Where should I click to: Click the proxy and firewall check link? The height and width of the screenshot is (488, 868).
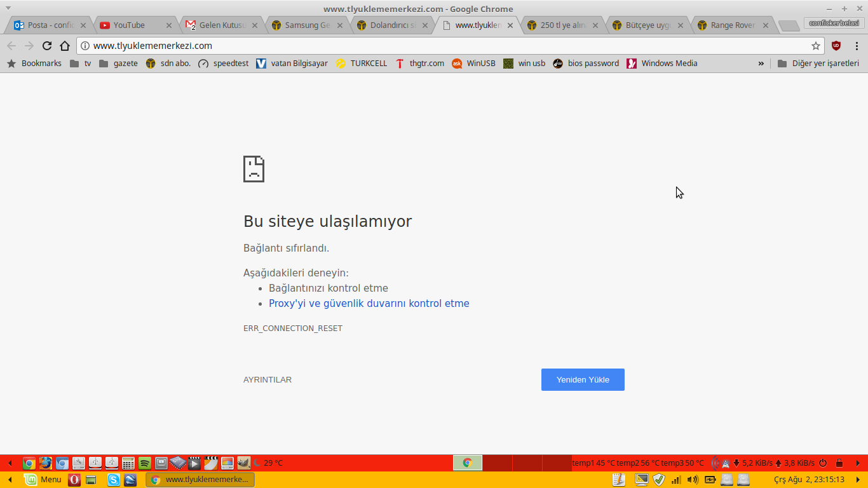click(369, 304)
